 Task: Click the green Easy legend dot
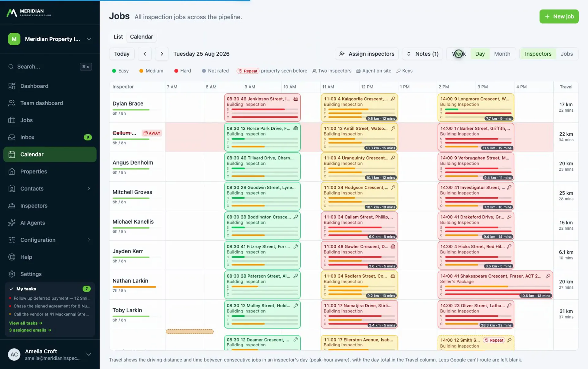tap(114, 71)
